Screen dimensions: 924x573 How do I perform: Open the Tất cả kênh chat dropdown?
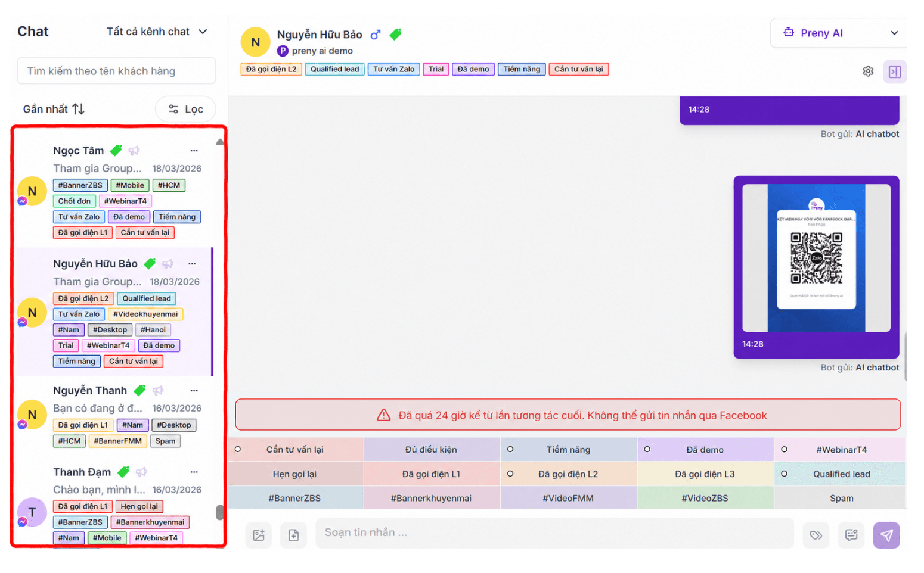coord(157,32)
